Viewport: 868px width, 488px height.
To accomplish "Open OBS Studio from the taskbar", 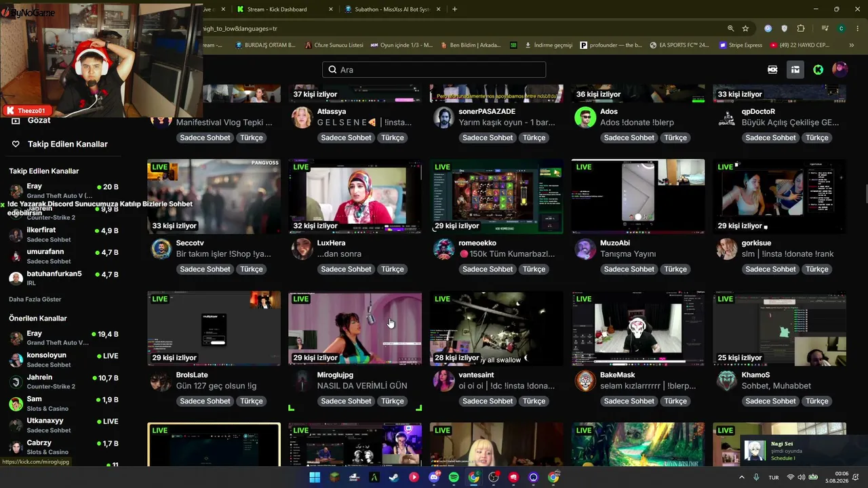I will click(494, 477).
